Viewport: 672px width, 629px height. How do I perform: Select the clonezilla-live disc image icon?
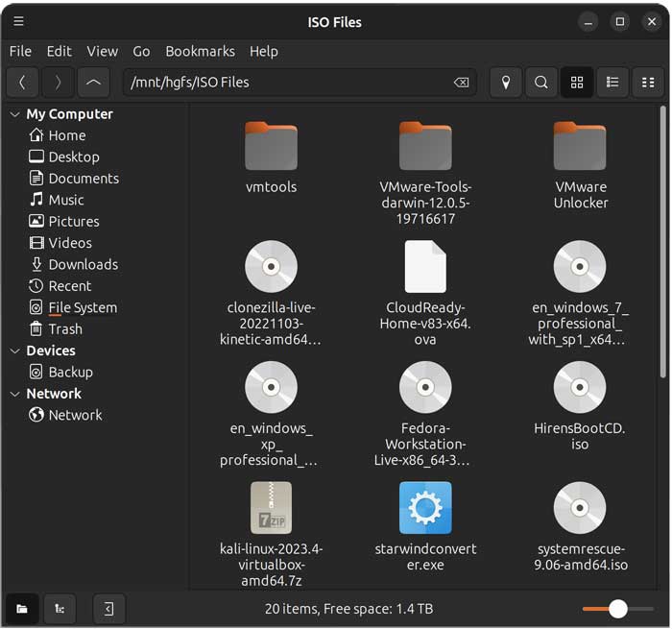271,267
